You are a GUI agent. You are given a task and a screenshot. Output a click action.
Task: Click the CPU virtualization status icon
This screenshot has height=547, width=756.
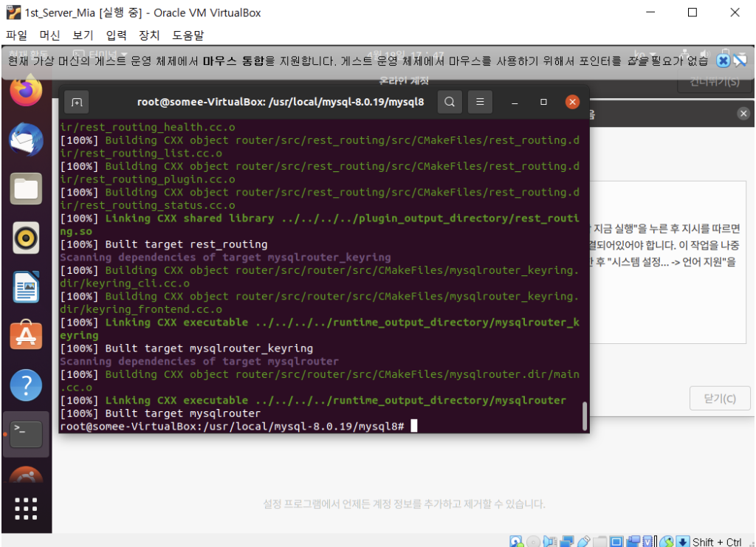[x=648, y=542]
